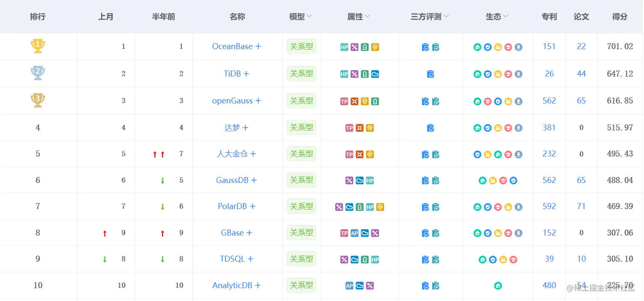This screenshot has width=644, height=301.
Task: Click PolarDB paper count 71
Action: 581,206
